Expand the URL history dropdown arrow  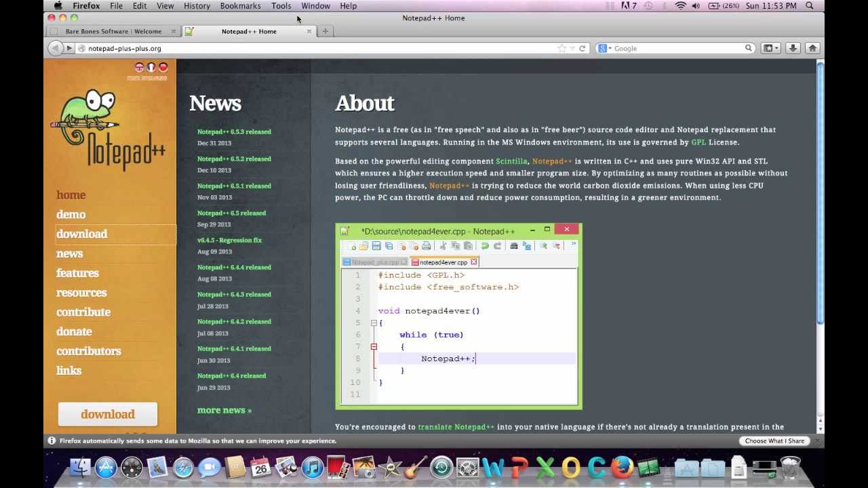[x=573, y=48]
